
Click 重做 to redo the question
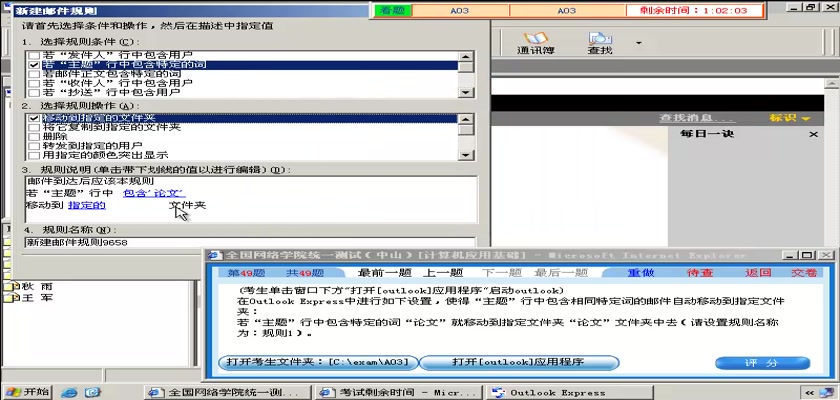[x=641, y=273]
